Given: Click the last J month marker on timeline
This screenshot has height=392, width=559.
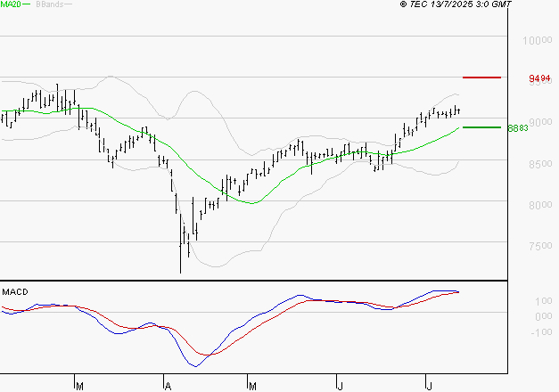Looking at the screenshot, I should (x=429, y=387).
